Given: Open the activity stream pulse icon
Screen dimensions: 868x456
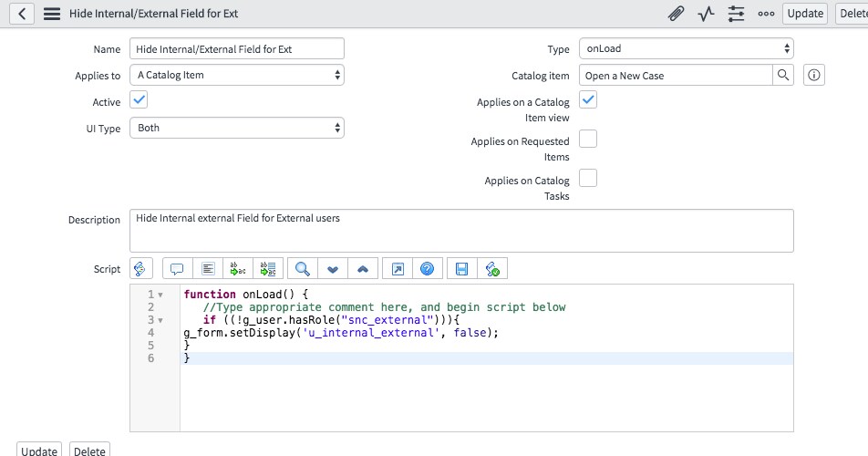Looking at the screenshot, I should [x=706, y=14].
